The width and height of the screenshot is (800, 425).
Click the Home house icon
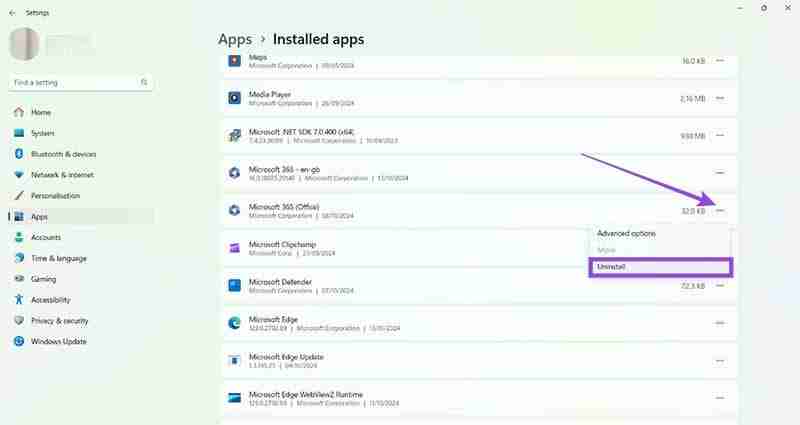[19, 112]
